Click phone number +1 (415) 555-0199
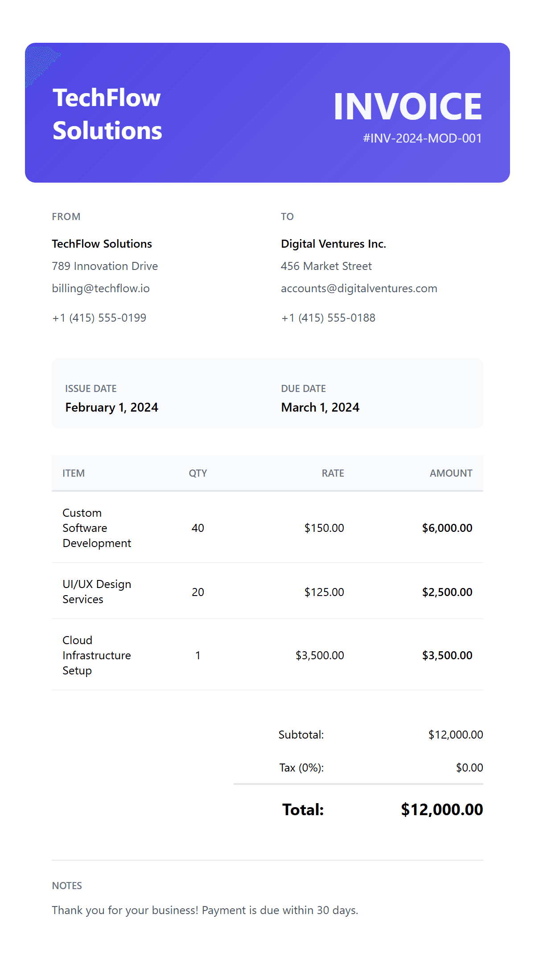 99,318
